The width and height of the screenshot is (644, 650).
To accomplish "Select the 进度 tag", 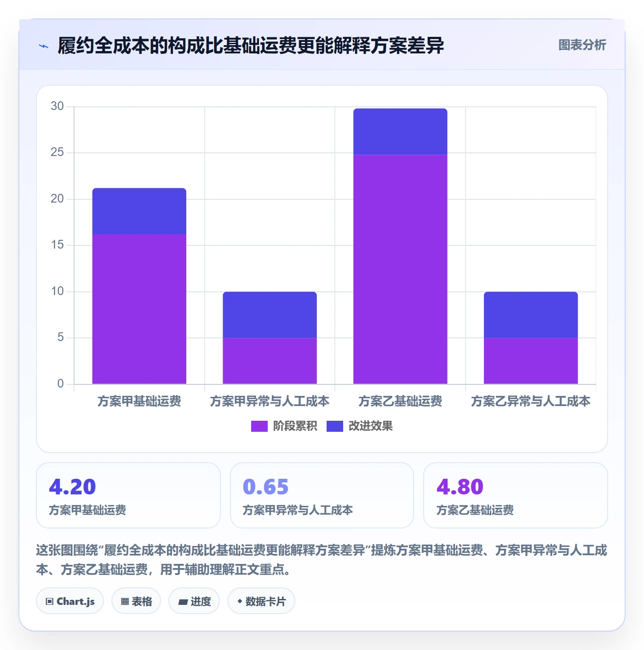I will pyautogui.click(x=194, y=601).
